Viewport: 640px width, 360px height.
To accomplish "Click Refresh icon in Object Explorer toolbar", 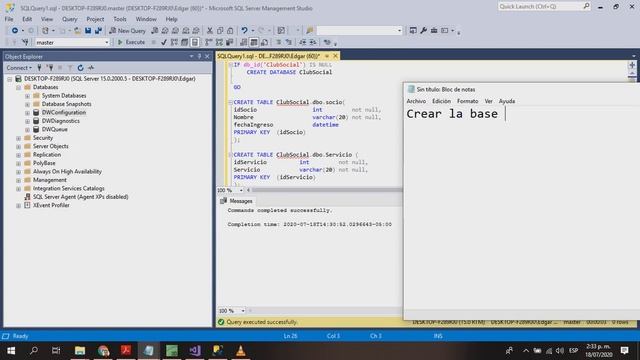I will [80, 68].
